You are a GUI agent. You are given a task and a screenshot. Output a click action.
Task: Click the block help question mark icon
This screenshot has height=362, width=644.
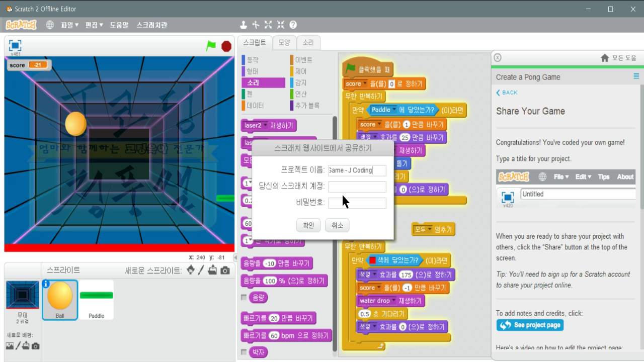click(293, 24)
